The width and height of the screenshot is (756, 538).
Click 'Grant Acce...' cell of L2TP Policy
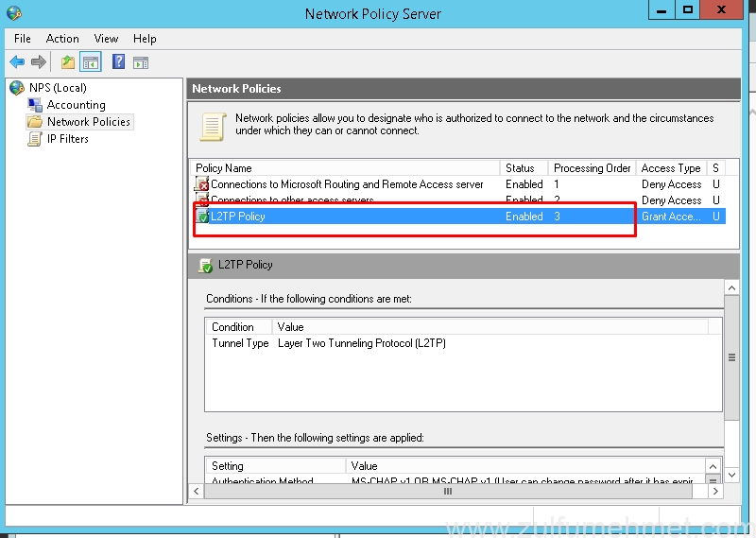[x=671, y=217]
